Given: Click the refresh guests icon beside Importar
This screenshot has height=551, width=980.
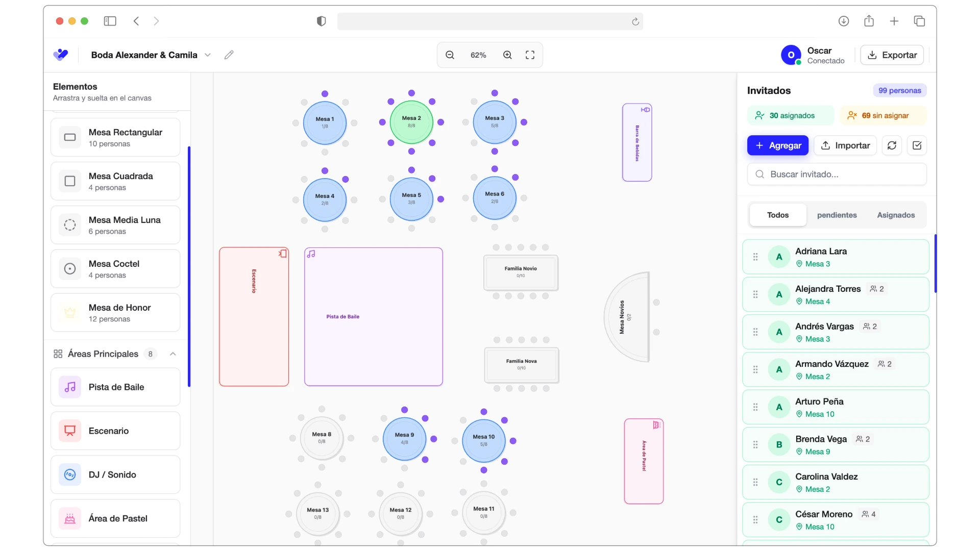Looking at the screenshot, I should [892, 145].
